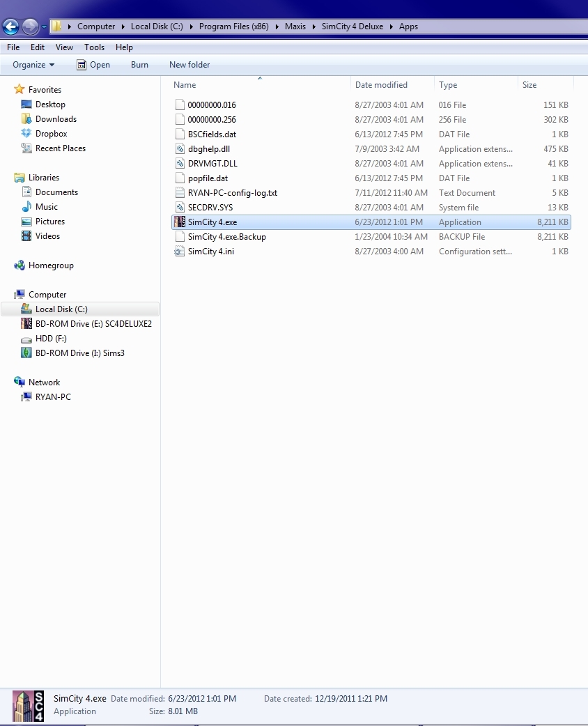Viewport: 588px width, 726px height.
Task: Click the Videos library icon
Action: 26,235
